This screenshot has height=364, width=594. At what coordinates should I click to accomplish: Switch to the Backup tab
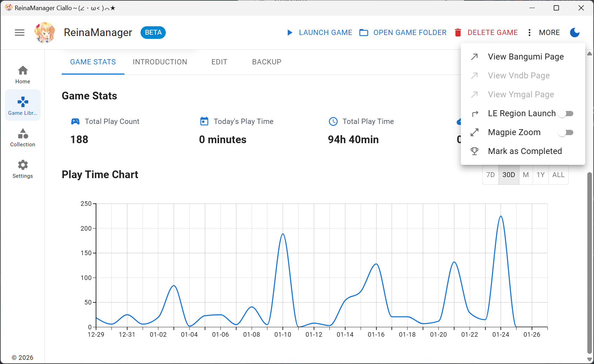(x=267, y=62)
